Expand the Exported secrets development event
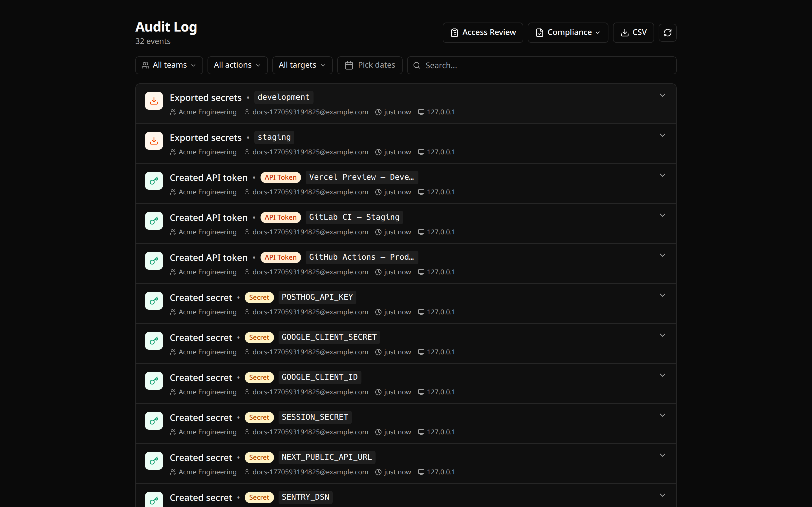This screenshot has height=507, width=812. click(663, 95)
